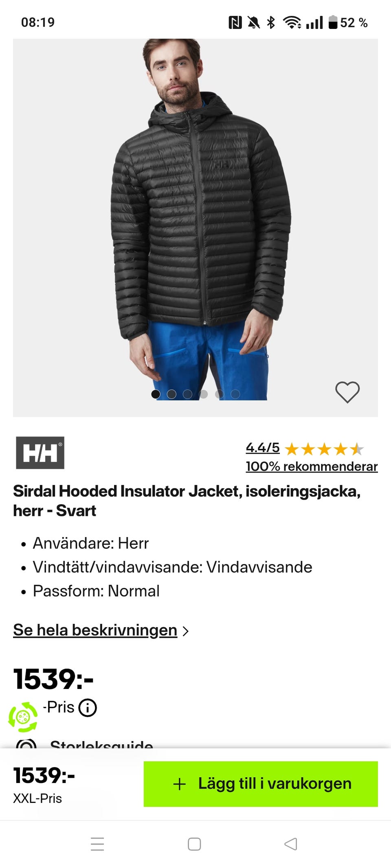Tap the Android home square button
The height and width of the screenshot is (868, 391).
(x=194, y=844)
